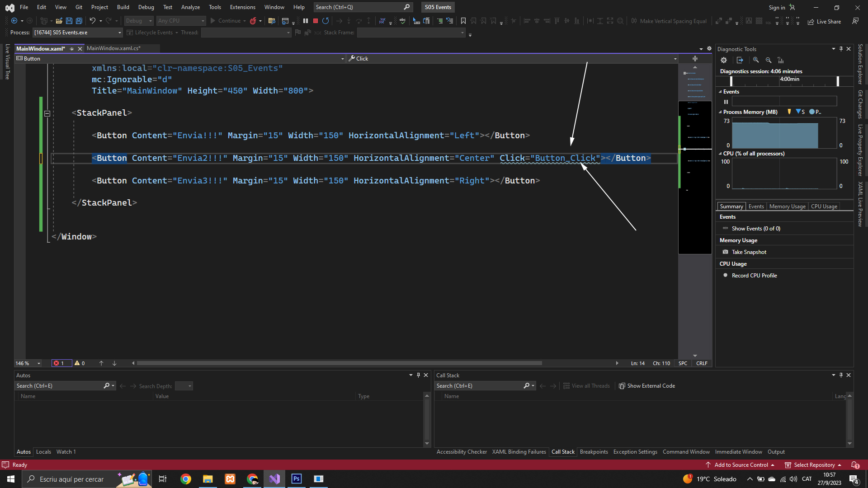
Task: Click the Restart debugging icon
Action: click(325, 21)
